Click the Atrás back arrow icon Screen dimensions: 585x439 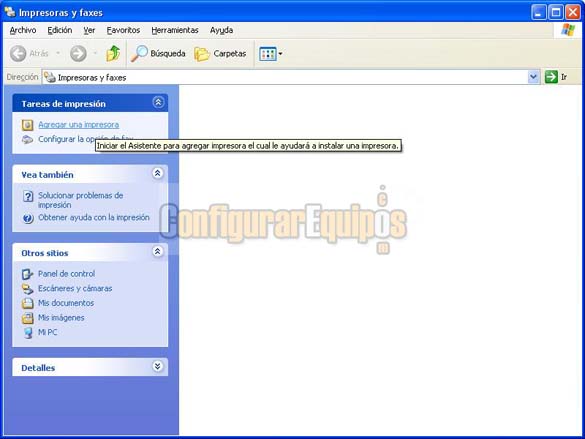[18, 54]
